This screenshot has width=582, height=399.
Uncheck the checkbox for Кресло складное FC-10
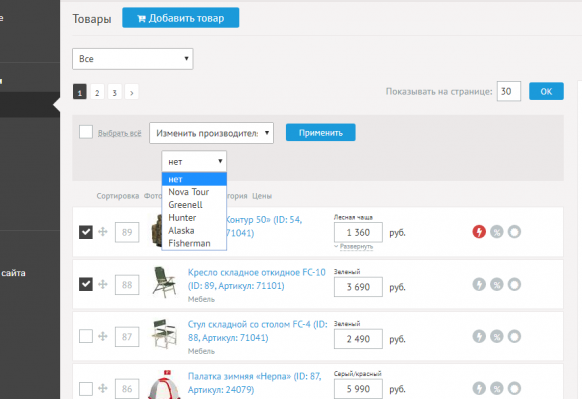coord(86,285)
